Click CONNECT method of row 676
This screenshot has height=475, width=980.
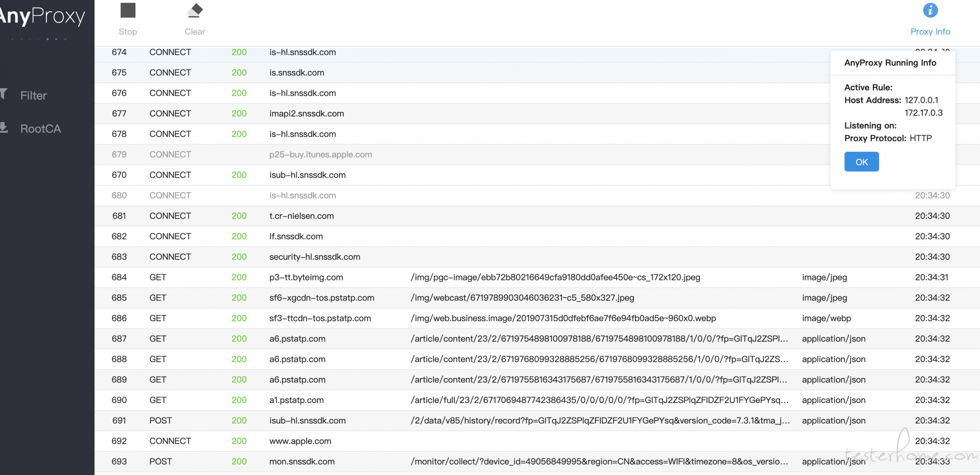coord(170,93)
